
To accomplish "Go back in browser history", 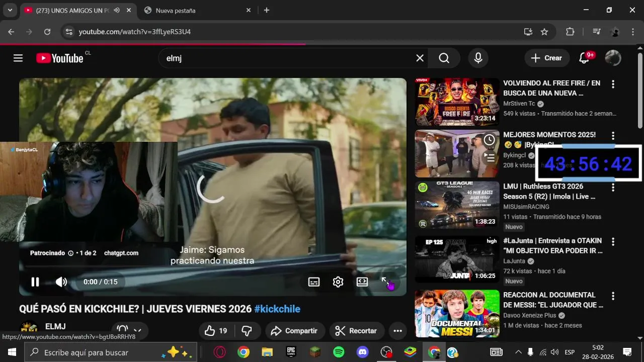I will point(12,32).
